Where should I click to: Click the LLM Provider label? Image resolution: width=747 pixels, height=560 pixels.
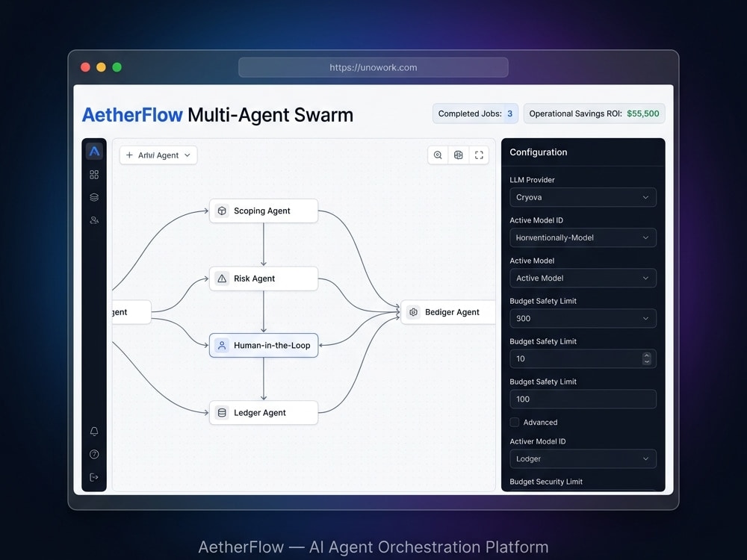(x=532, y=180)
